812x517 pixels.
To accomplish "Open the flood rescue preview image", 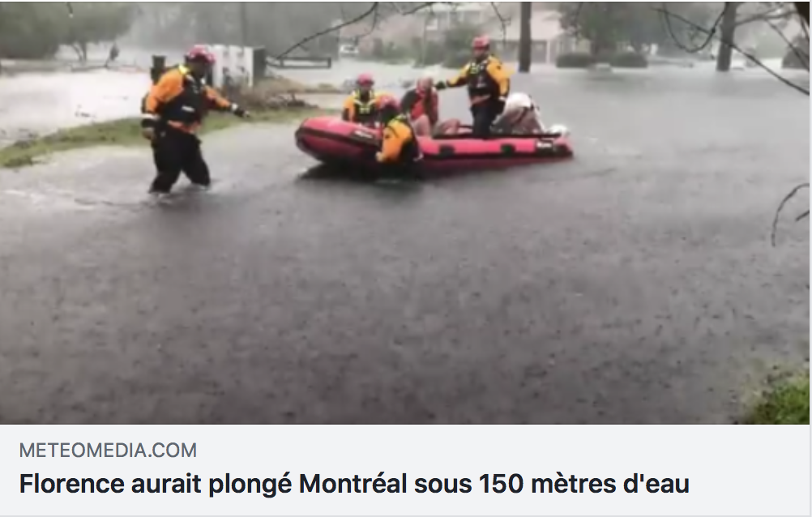I will (x=405, y=213).
